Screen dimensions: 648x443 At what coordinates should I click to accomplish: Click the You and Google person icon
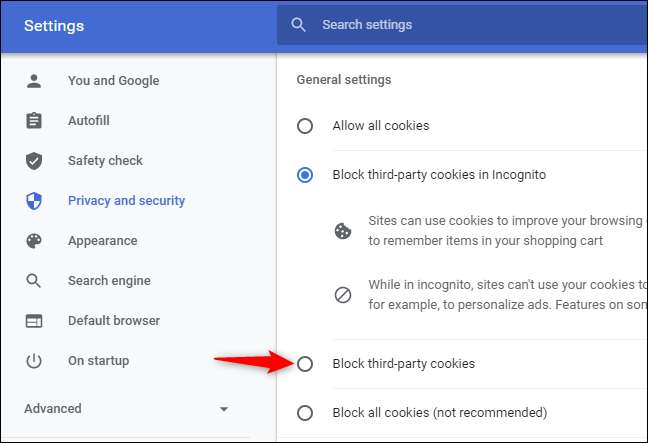[x=34, y=81]
